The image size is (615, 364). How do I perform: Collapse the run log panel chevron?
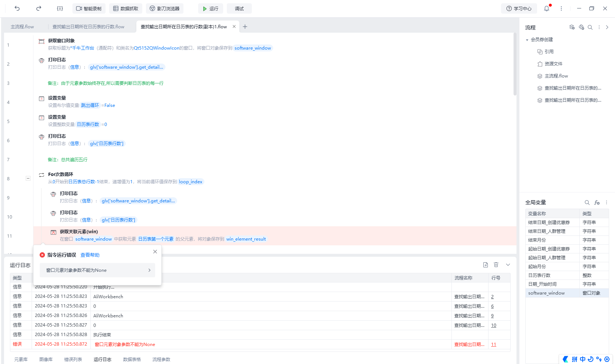pos(508,265)
